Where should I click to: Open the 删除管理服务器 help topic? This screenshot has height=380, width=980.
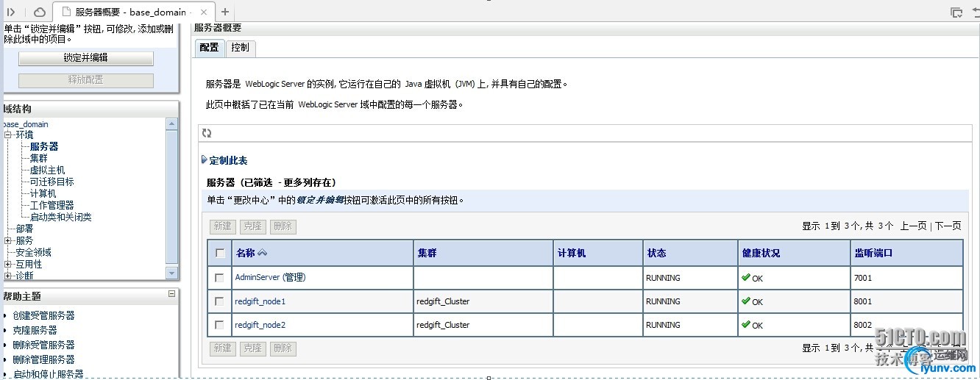tap(43, 359)
